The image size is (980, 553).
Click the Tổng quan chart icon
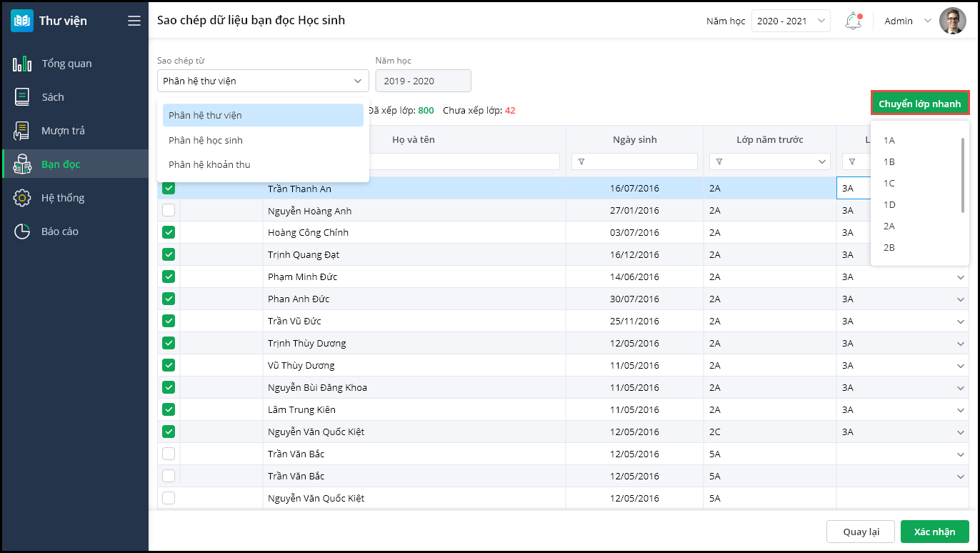22,64
